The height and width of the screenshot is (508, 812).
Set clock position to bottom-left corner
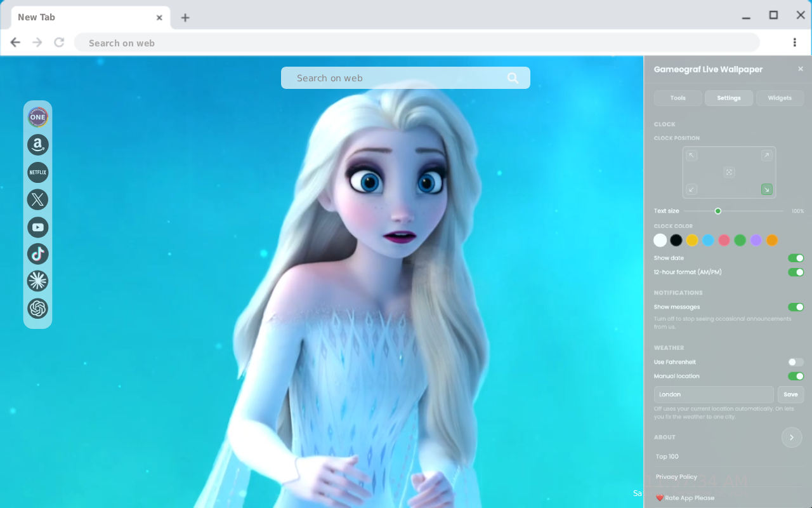click(x=691, y=189)
